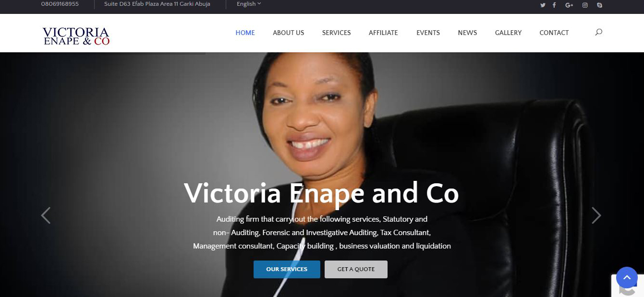
Task: Open the Facebook social icon
Action: pos(554,5)
